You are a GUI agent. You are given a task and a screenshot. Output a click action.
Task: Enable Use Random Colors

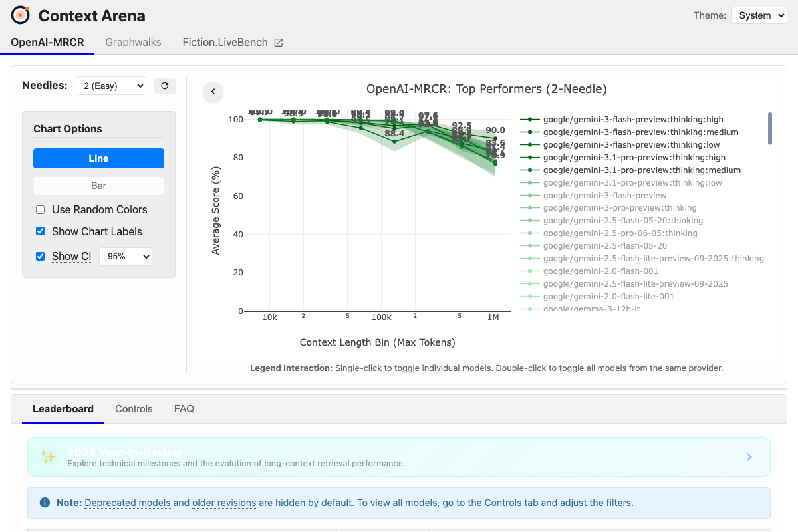click(x=40, y=209)
